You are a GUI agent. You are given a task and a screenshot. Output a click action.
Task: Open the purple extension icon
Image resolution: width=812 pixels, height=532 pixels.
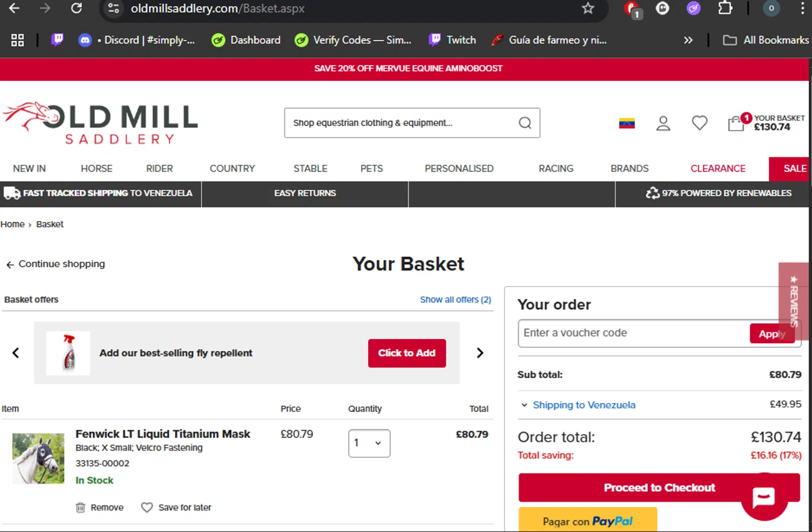click(x=693, y=8)
